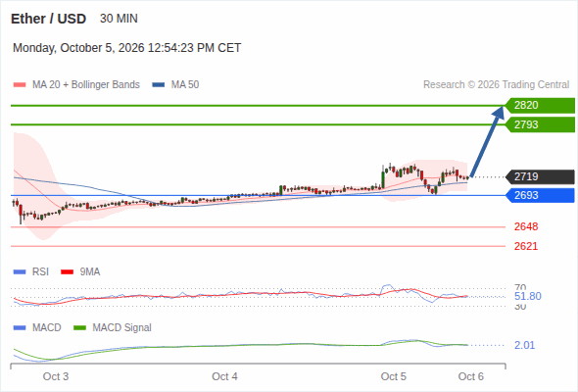Click the '9MA' legend label
578x392 pixels.
click(90, 272)
